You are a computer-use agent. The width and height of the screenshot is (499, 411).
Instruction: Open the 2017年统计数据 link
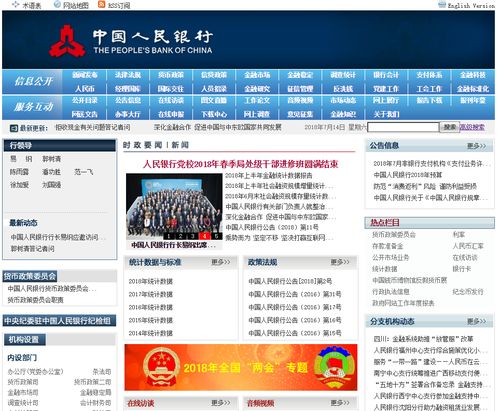point(151,294)
